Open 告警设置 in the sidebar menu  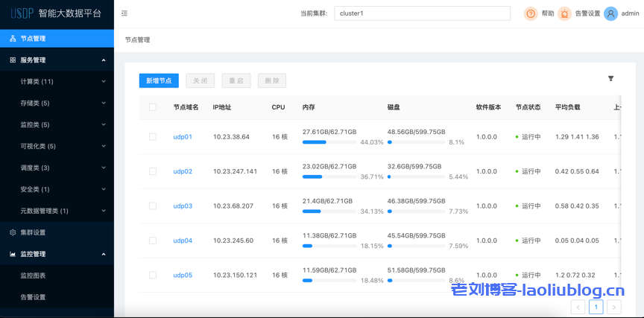coord(57,297)
